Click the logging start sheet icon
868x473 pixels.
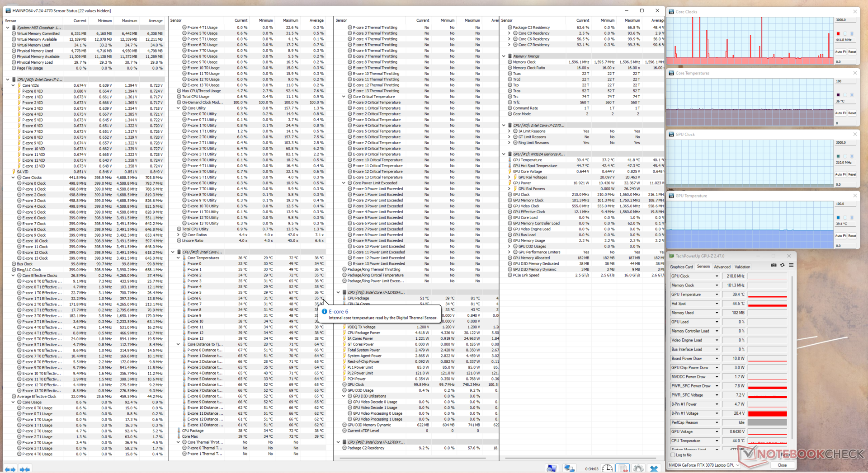(623, 468)
